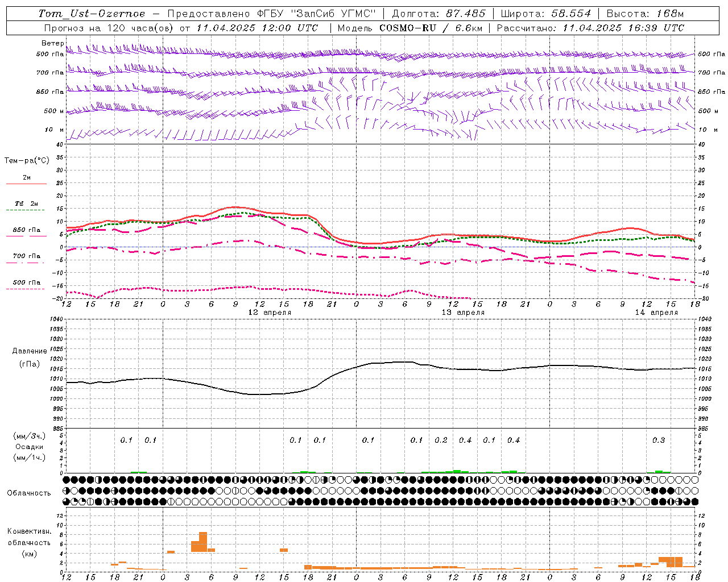Click the 0.2 precipitation value
Screen dimensions: 728x582
(x=441, y=440)
